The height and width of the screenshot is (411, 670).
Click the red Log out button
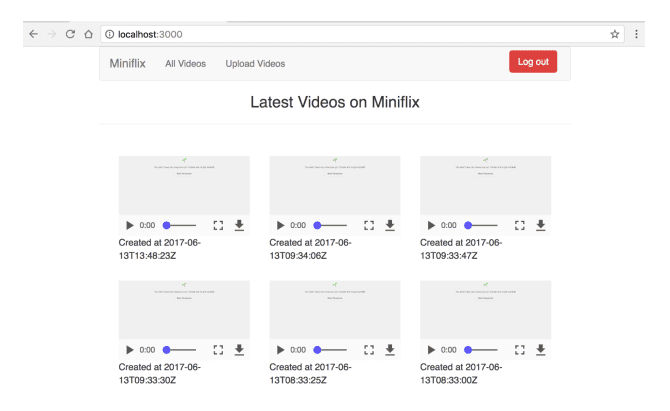pos(533,62)
